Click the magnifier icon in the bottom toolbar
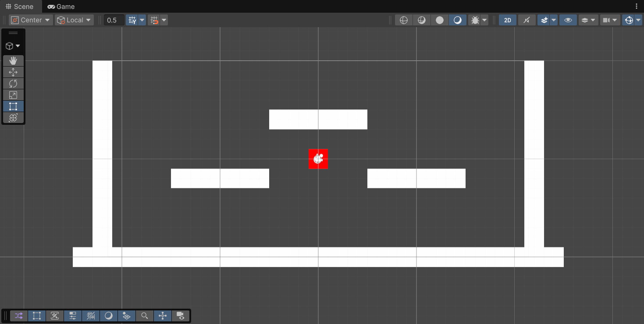644x324 pixels. (145, 316)
